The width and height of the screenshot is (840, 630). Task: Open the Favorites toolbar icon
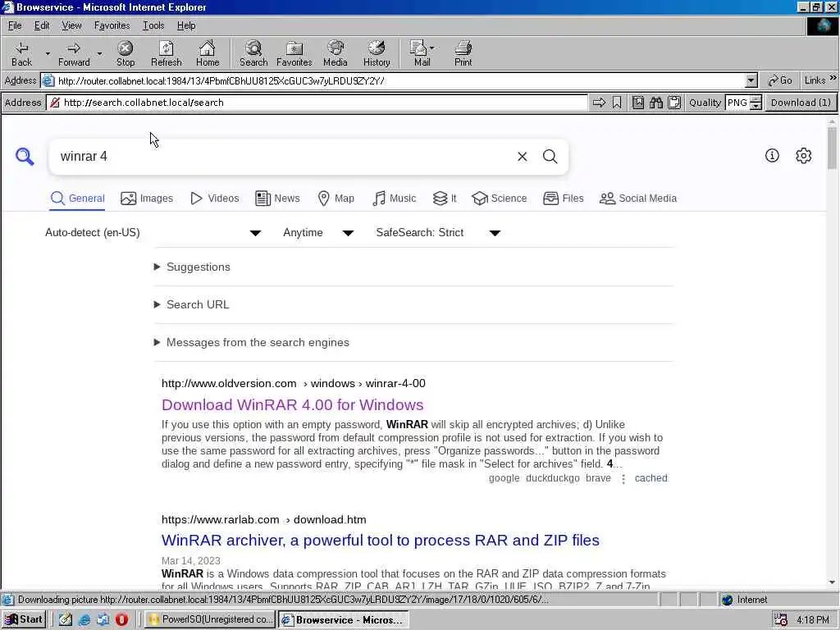pos(294,53)
